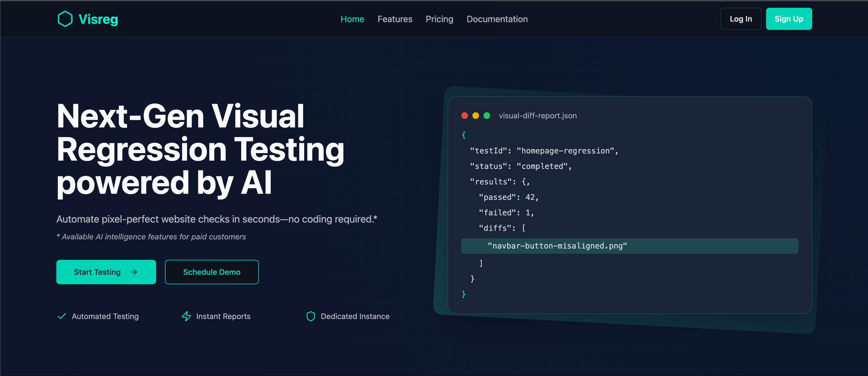Click the Schedule Demo button
Viewport: 868px width, 376px height.
pos(212,272)
